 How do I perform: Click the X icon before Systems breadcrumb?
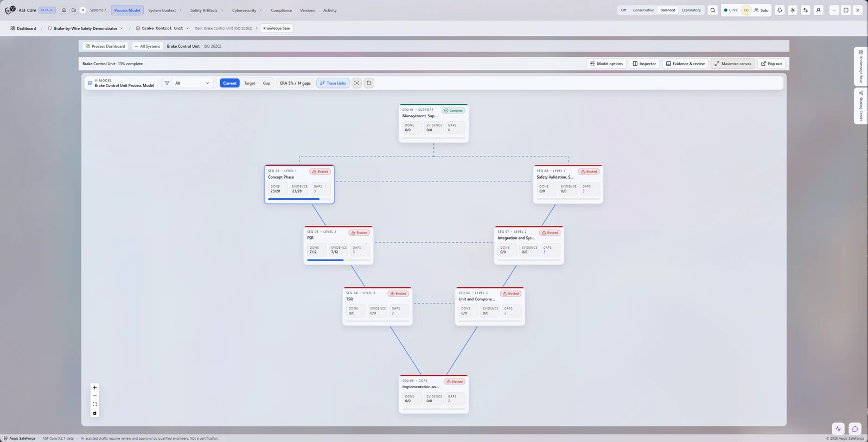click(82, 10)
